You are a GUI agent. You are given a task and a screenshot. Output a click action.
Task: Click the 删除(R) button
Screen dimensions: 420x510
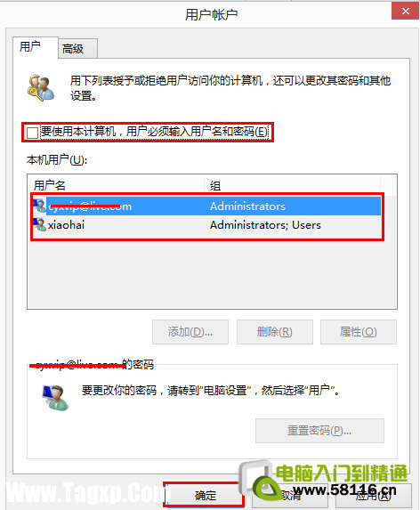pyautogui.click(x=275, y=332)
